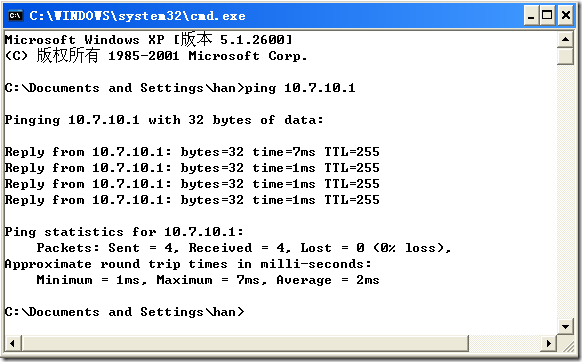Close the cmd.exe window
This screenshot has height=362, width=582.
click(x=565, y=16)
